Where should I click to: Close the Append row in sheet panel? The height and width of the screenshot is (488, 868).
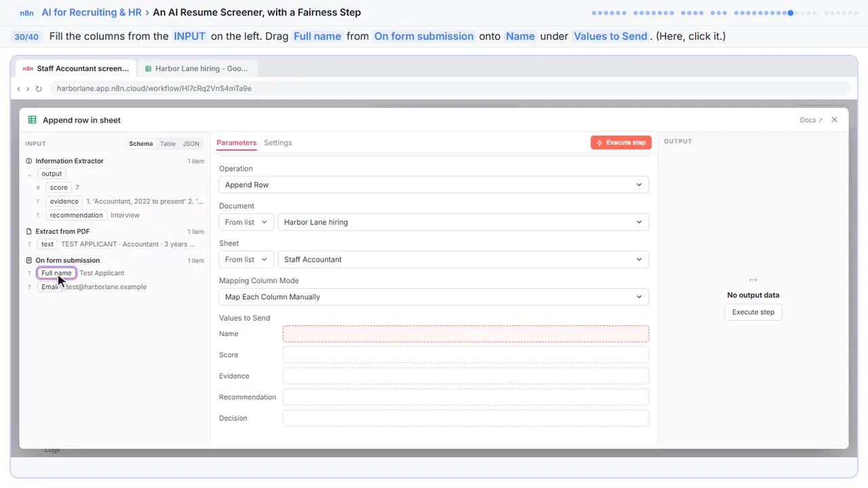834,120
